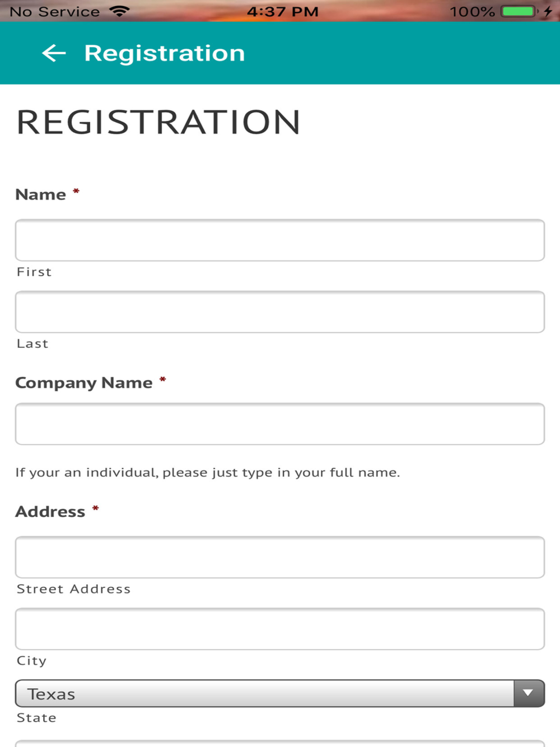Tap the 100% battery percentage
This screenshot has width=560, height=747.
coord(472,11)
